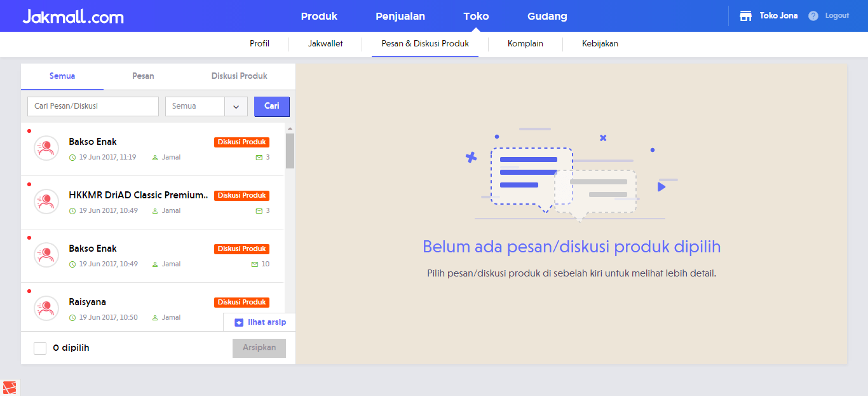Switch to the Semua tab
This screenshot has height=396, width=868.
click(62, 76)
